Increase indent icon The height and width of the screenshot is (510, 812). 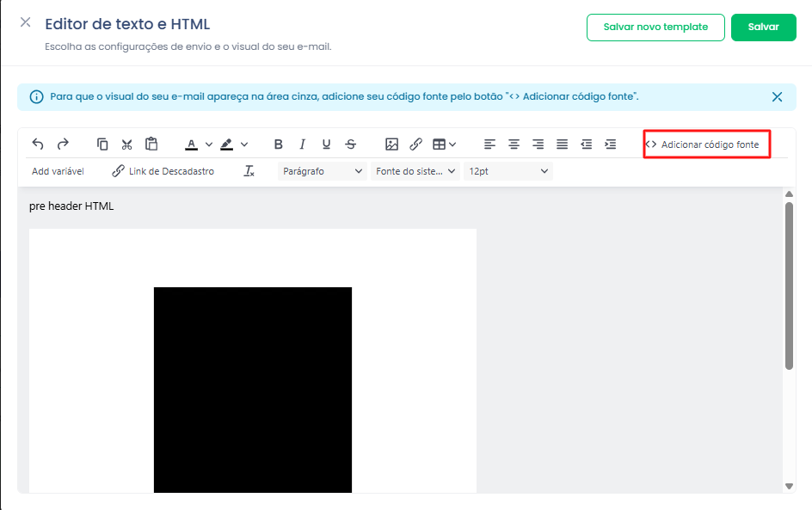pos(611,144)
